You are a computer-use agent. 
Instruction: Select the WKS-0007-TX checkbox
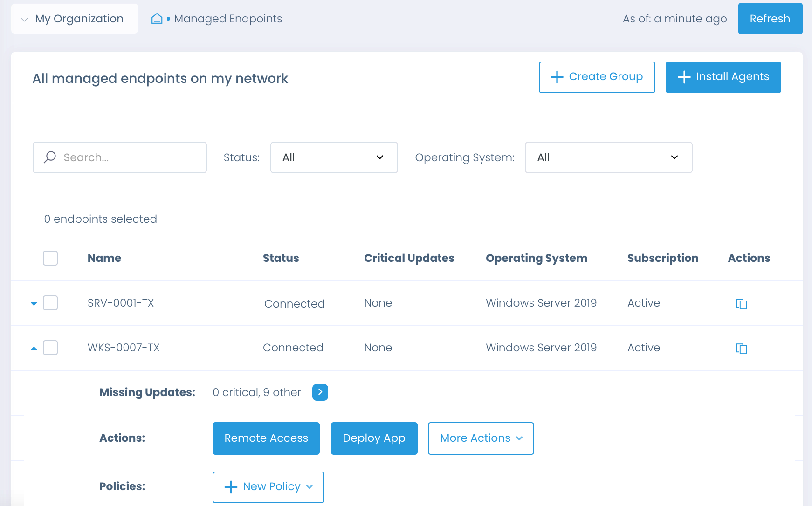[x=50, y=348]
